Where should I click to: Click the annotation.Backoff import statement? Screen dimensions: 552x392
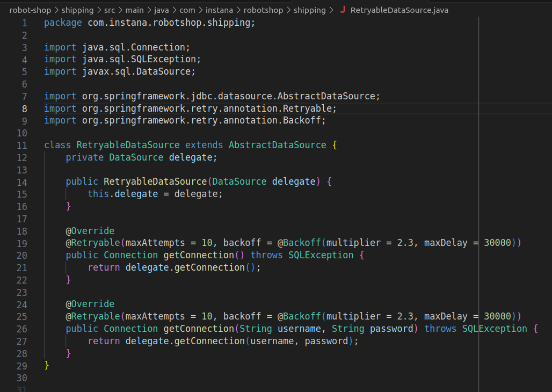pos(185,120)
